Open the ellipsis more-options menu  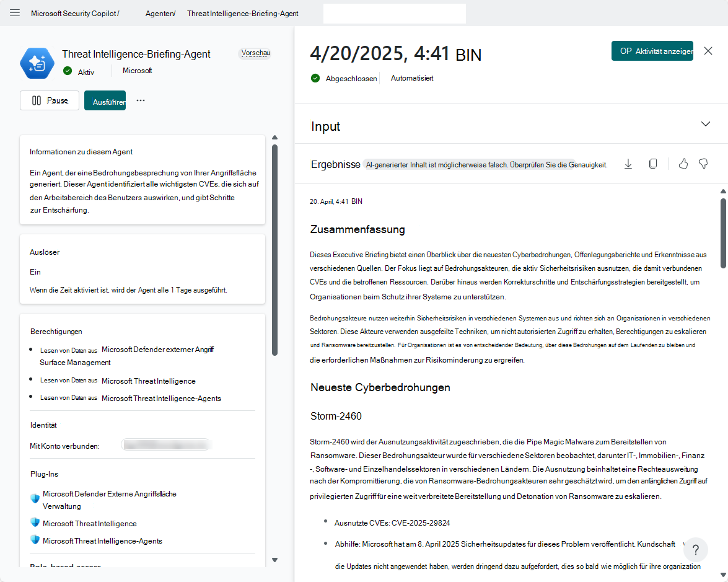click(141, 100)
